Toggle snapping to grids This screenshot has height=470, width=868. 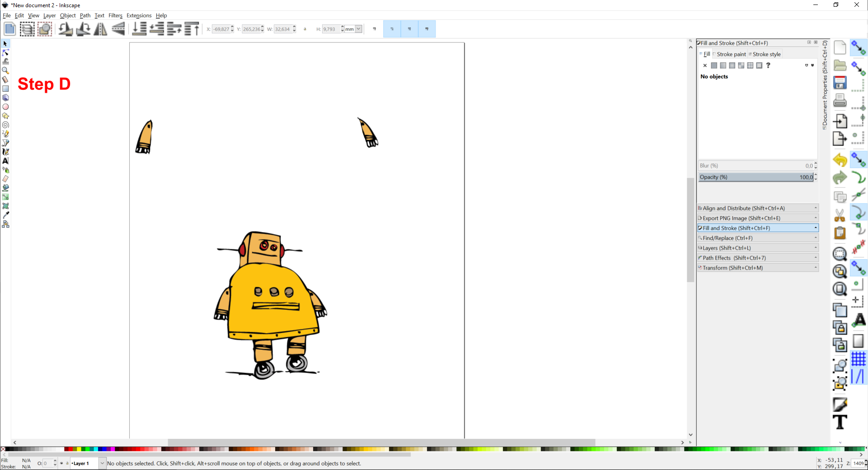tap(859, 359)
